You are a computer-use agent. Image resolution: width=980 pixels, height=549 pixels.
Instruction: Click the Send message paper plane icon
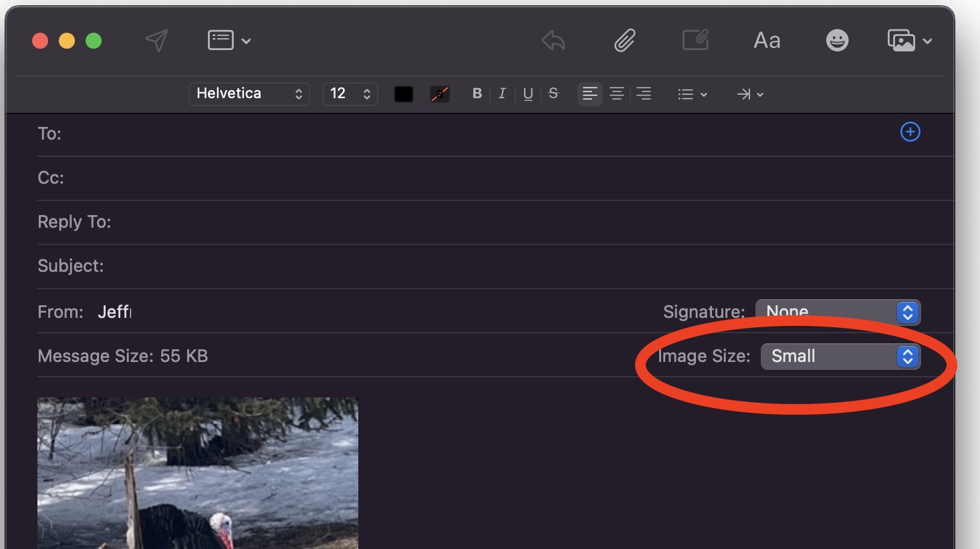point(156,41)
